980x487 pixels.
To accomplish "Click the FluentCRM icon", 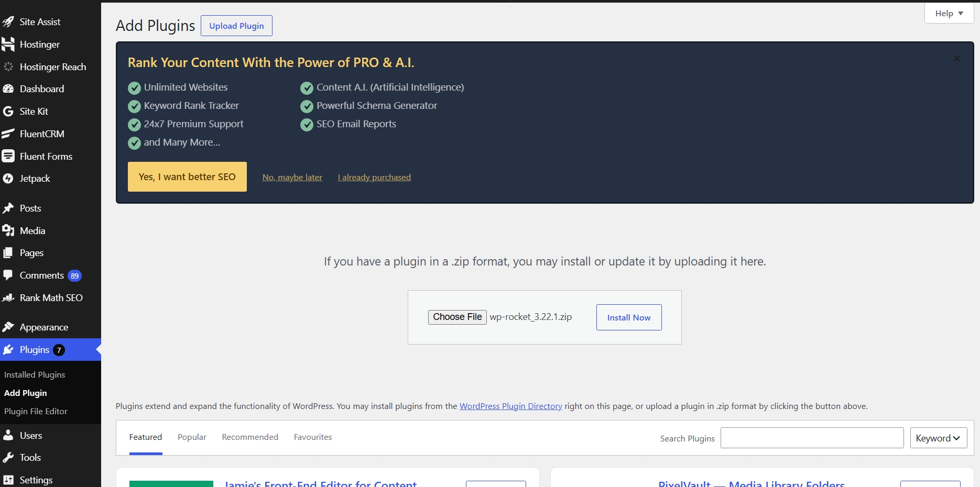I will coord(8,134).
